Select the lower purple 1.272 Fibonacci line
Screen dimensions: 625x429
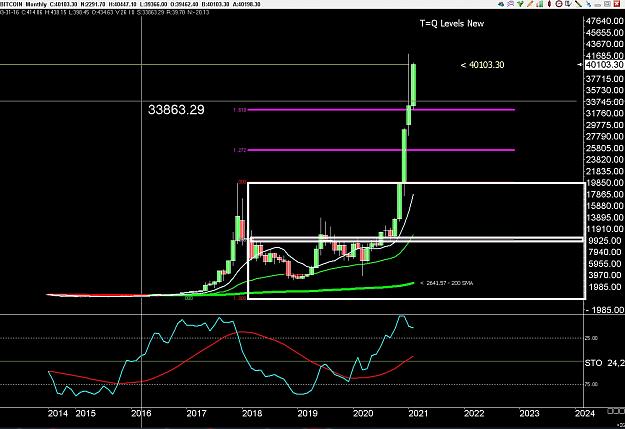pos(381,150)
